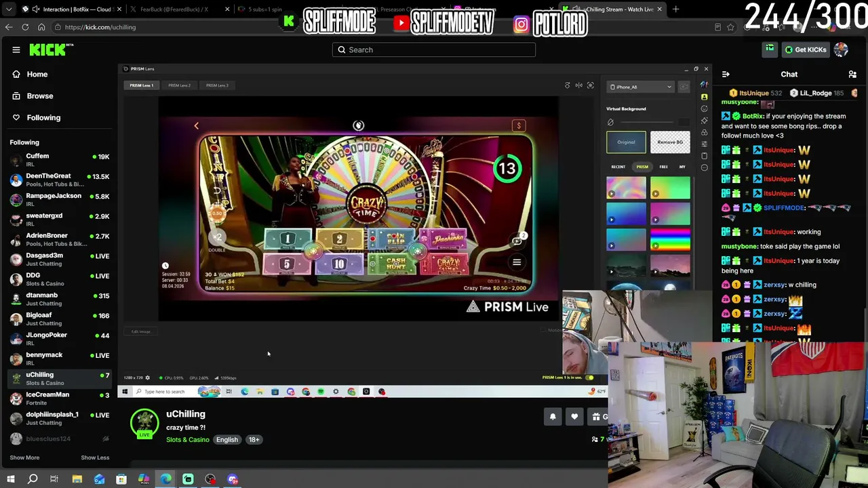868x488 pixels.
Task: Open the Slots & Casino category link
Action: click(x=188, y=440)
